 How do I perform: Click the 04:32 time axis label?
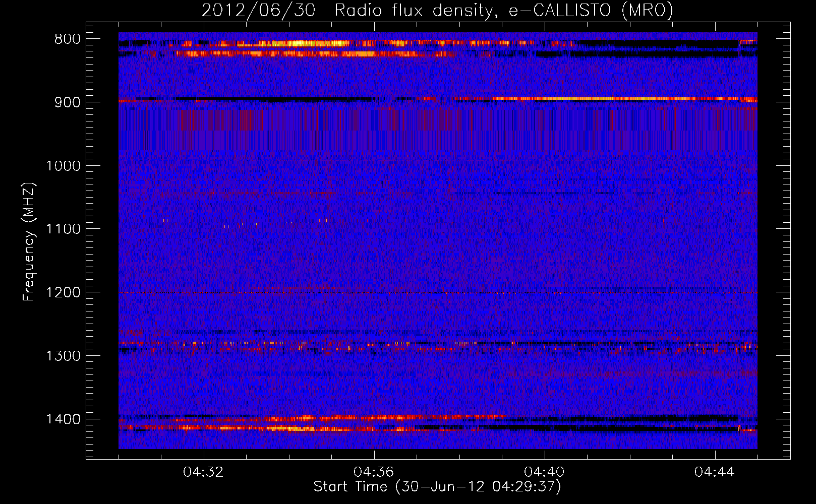click(x=204, y=472)
